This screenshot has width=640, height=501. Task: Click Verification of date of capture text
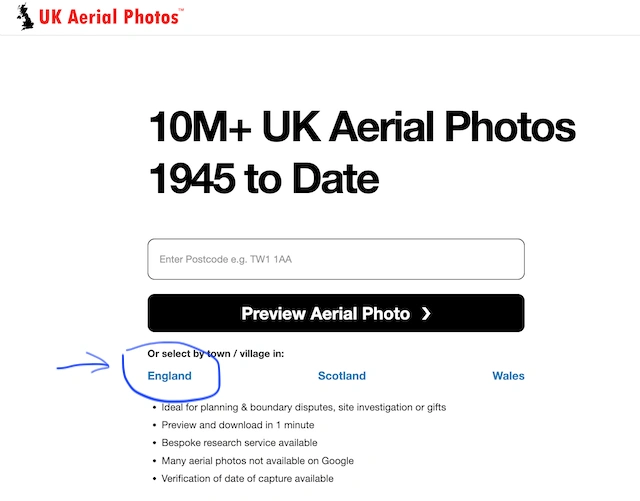(247, 479)
